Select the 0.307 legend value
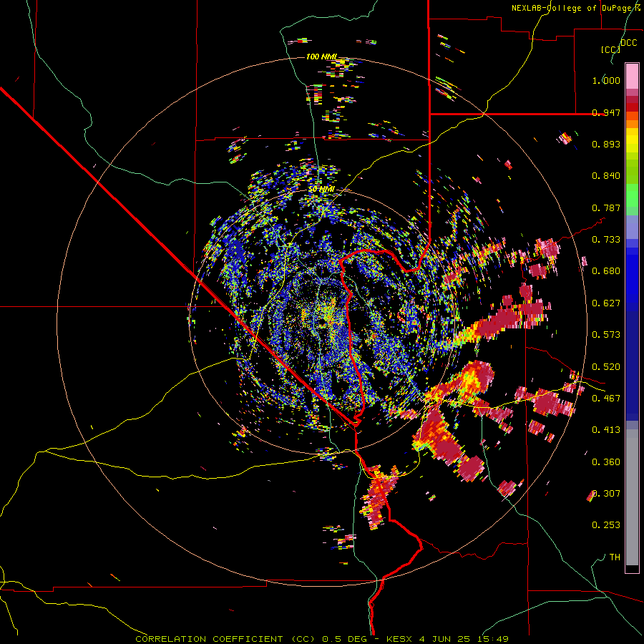This screenshot has width=644, height=644. pyautogui.click(x=606, y=494)
